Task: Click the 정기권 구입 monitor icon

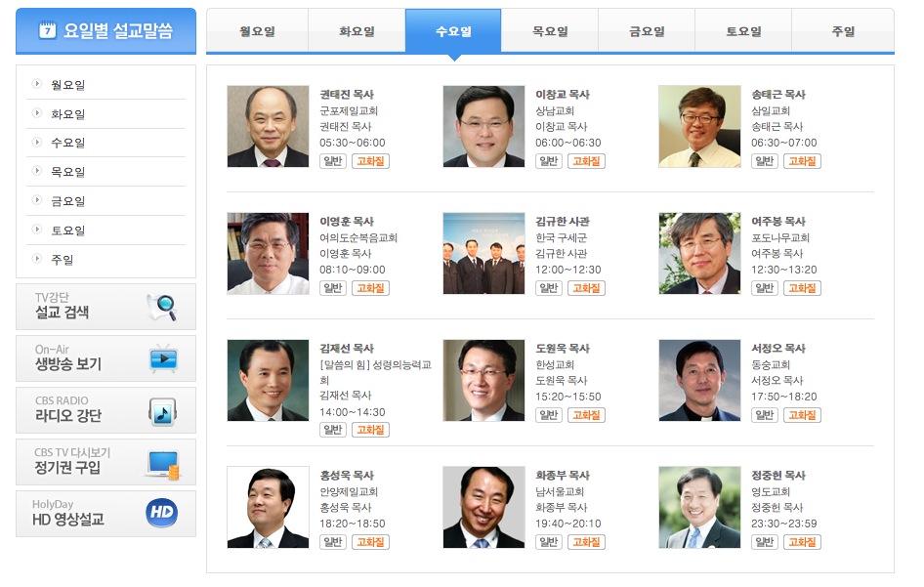Action: [x=163, y=464]
